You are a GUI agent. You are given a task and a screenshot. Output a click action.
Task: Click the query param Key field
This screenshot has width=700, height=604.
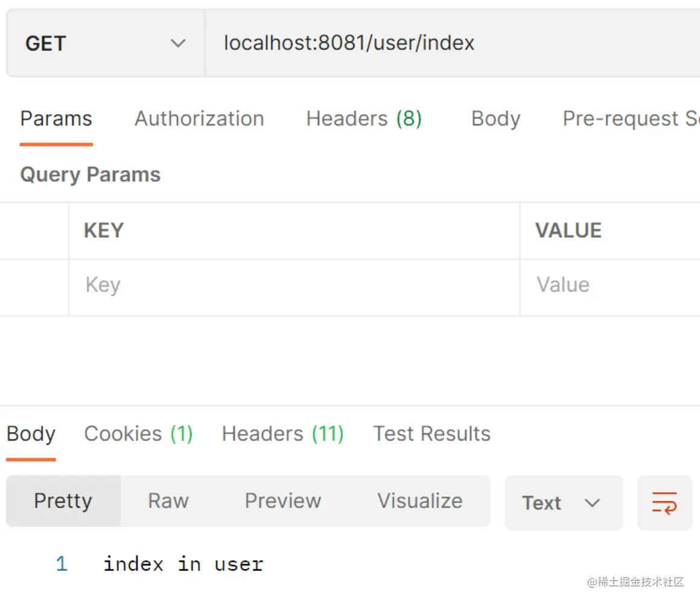(294, 285)
